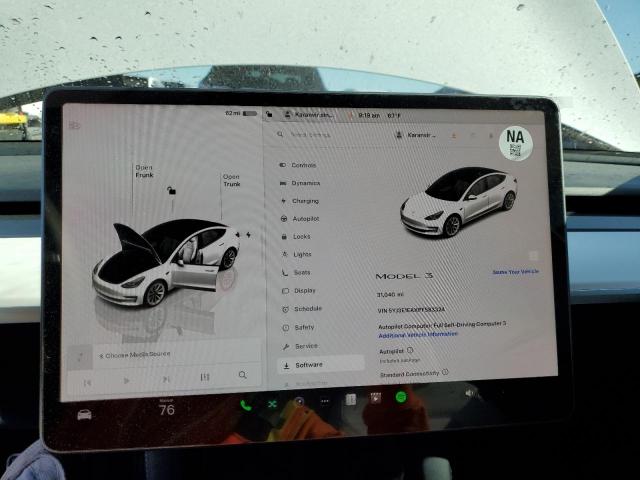This screenshot has width=640, height=480.
Task: Open the Safety settings menu
Action: (299, 327)
